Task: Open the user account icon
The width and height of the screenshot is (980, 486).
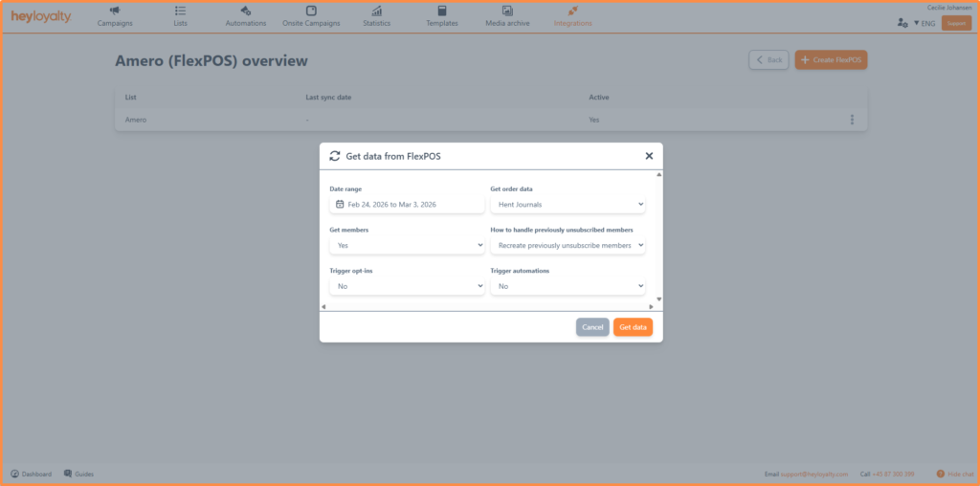Action: pyautogui.click(x=902, y=23)
